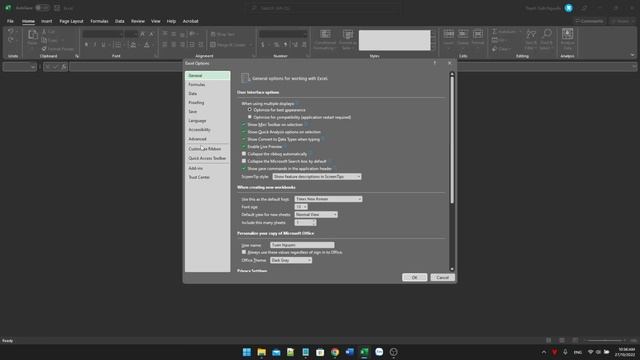Image resolution: width=640 pixels, height=360 pixels.
Task: Click the Help question mark in Excel Options
Action: click(x=435, y=63)
